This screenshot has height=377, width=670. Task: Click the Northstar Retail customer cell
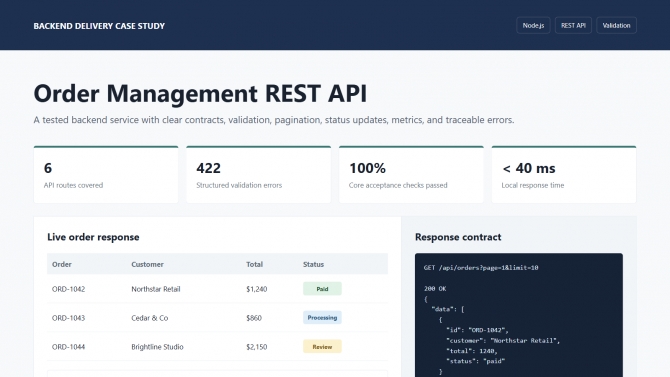156,289
